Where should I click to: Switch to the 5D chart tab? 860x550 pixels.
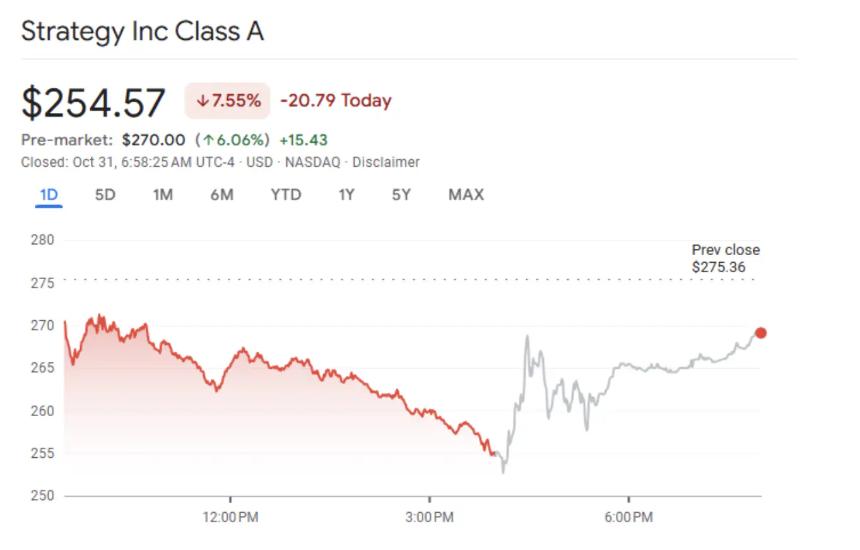click(105, 195)
